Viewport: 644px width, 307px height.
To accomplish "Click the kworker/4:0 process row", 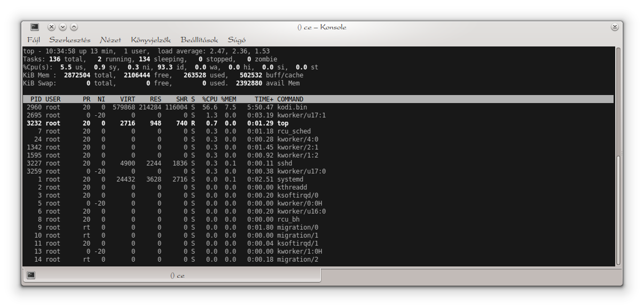I will tap(318, 139).
